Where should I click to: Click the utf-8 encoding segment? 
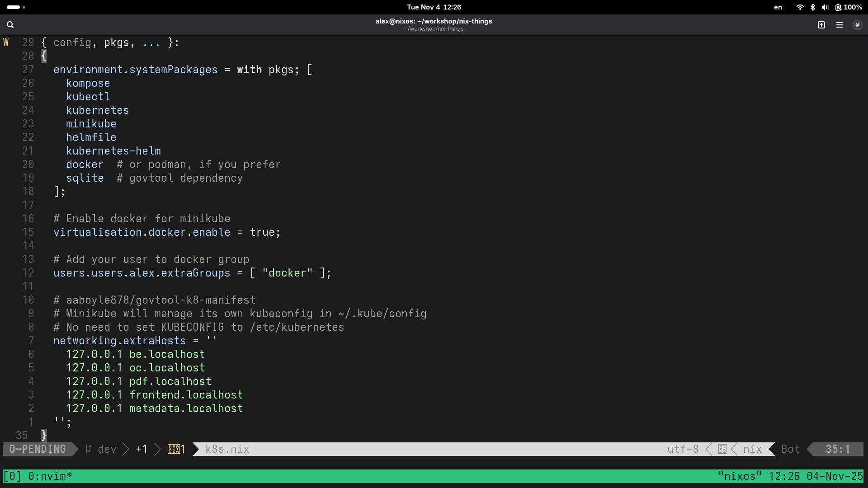coord(683,449)
